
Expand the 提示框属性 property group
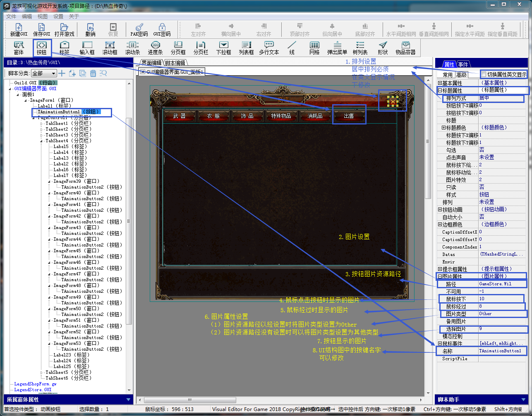coord(440,269)
